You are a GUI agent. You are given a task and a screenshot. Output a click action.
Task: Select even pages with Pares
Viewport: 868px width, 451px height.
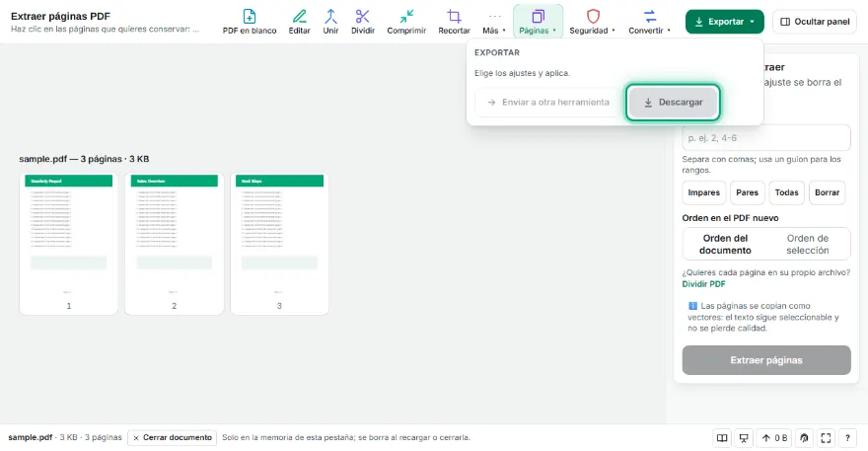coord(747,192)
